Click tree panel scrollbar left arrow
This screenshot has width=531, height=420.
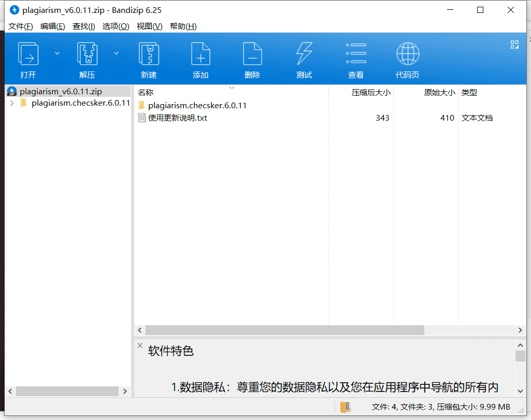[10, 391]
